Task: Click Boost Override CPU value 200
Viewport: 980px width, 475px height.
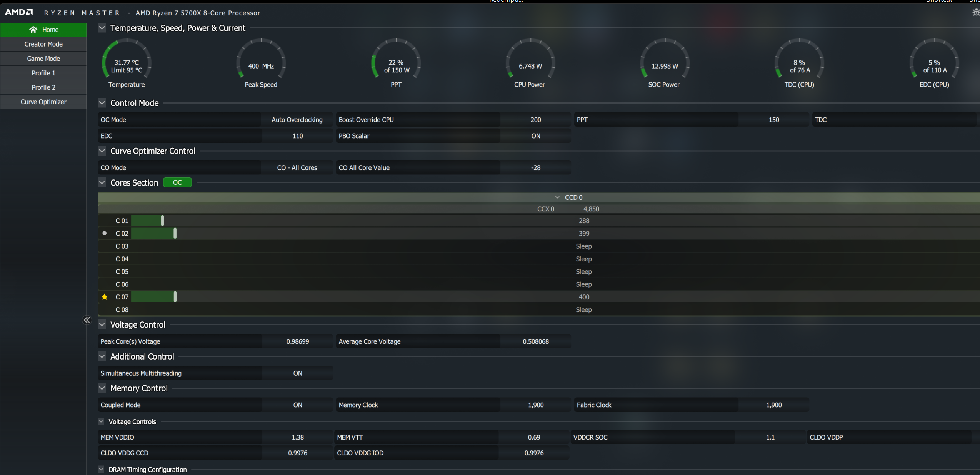Action: click(535, 120)
